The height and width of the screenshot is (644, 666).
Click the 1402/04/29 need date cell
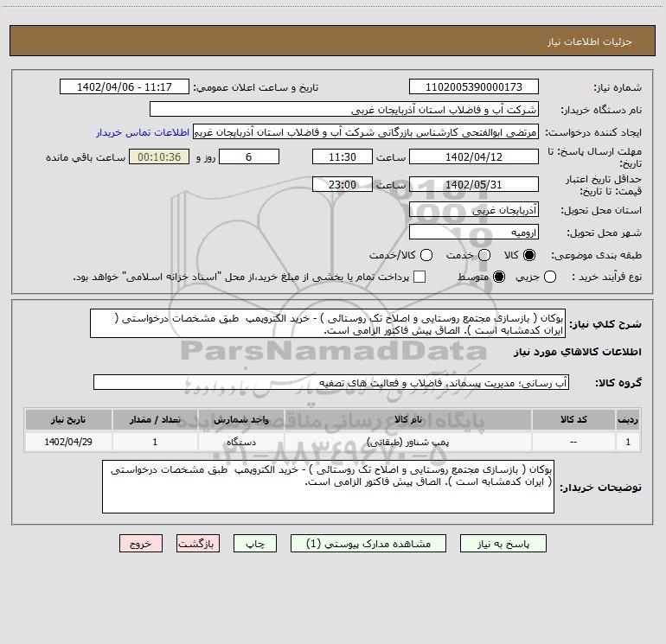tap(68, 442)
